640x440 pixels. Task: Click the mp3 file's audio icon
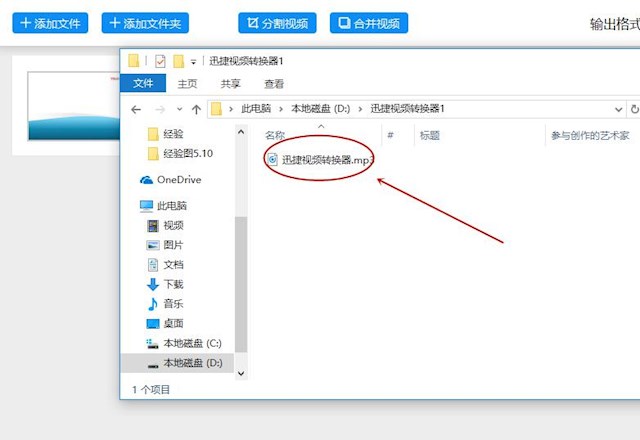click(272, 160)
